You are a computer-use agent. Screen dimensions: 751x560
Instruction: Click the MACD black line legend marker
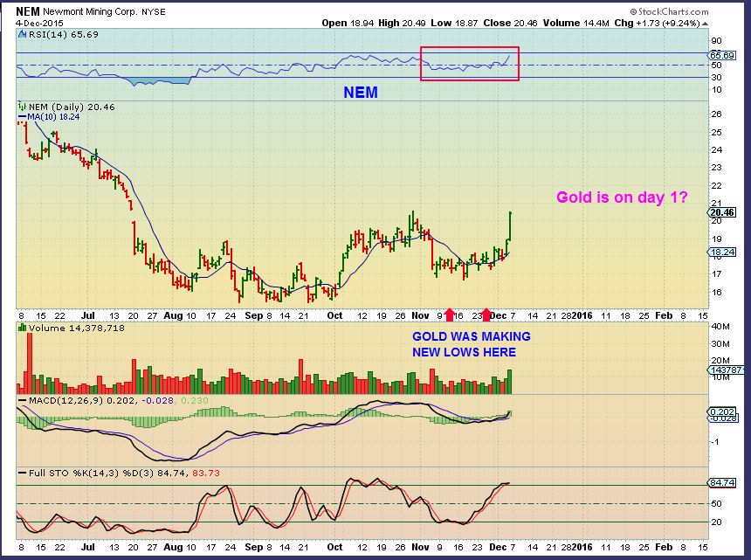[x=22, y=400]
